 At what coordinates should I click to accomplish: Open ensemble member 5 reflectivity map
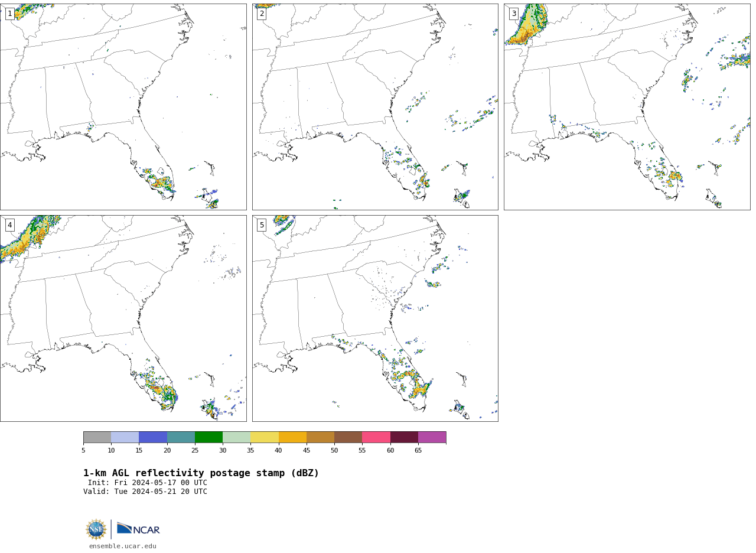pos(375,318)
